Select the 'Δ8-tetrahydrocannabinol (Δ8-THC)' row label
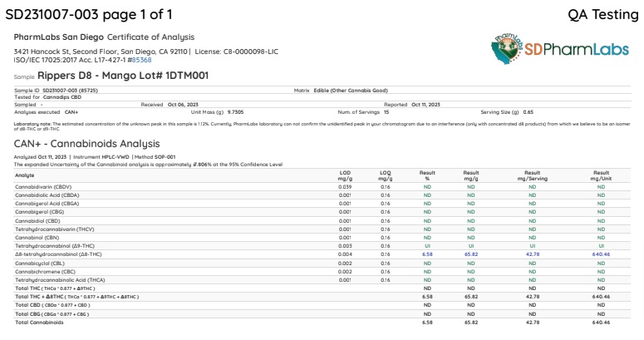 click(x=58, y=254)
